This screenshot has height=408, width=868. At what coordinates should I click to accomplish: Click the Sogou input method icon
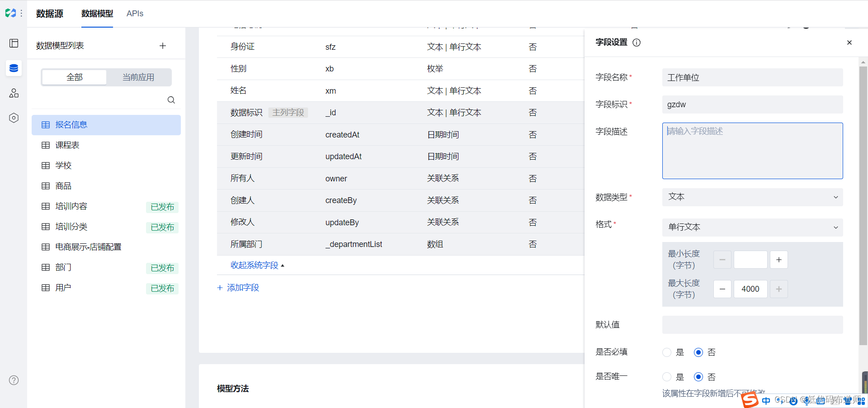coord(750,400)
